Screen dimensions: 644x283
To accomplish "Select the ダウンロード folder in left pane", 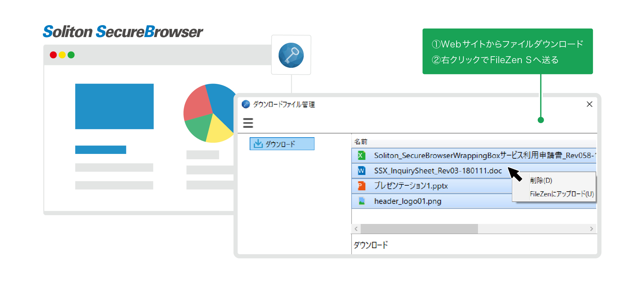I will pyautogui.click(x=282, y=144).
